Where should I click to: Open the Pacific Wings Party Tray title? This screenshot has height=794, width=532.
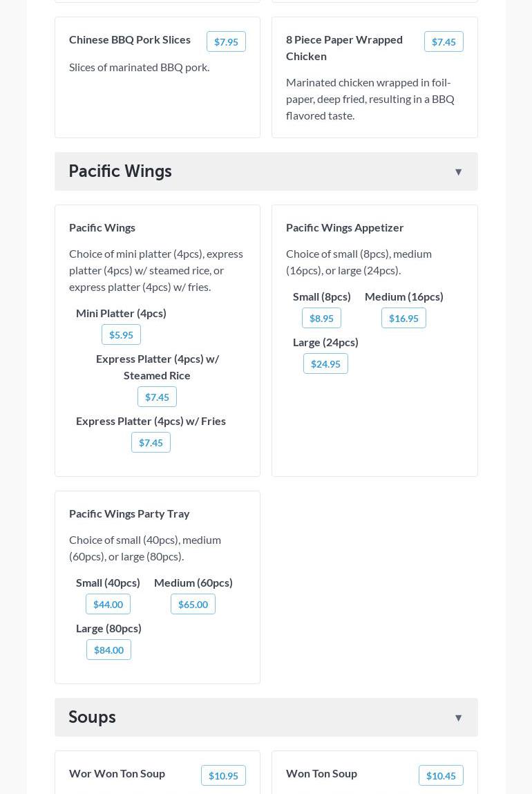tap(129, 513)
